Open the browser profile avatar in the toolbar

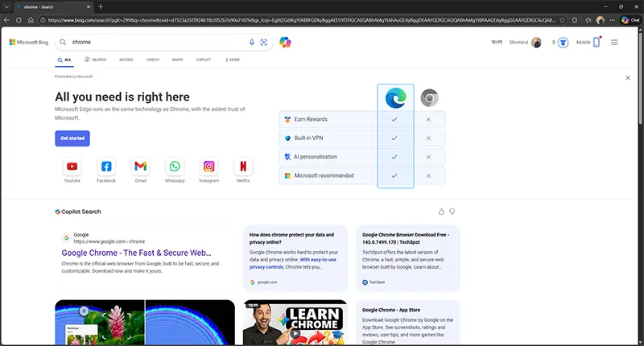[x=601, y=19]
